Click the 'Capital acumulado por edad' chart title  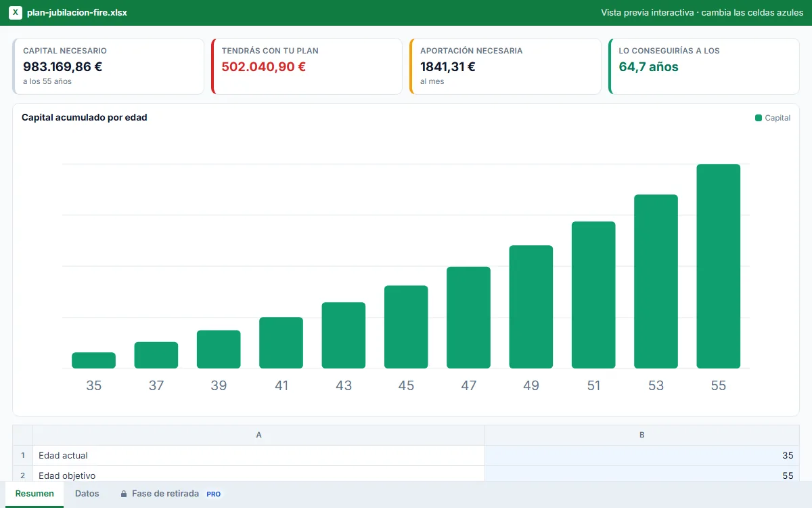(85, 117)
